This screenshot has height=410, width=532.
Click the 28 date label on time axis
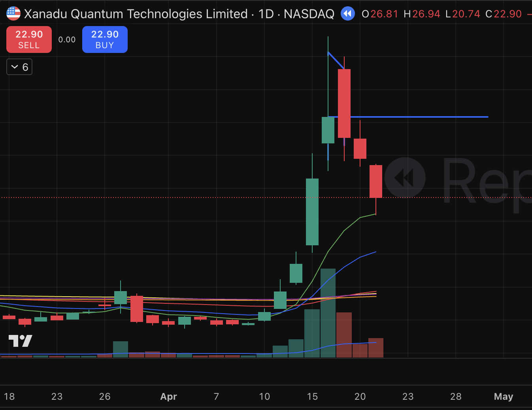click(456, 397)
